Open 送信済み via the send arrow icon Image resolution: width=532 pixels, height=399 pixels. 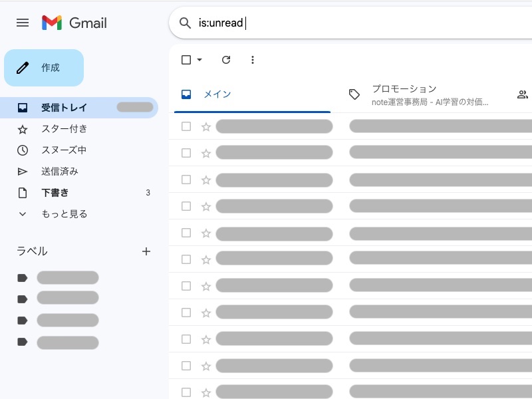click(x=23, y=172)
